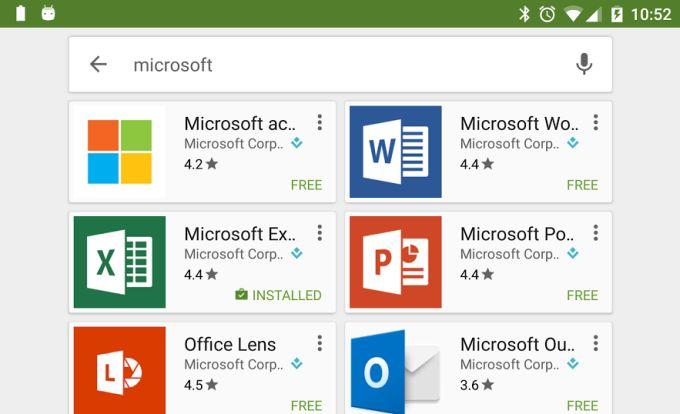Expand overflow menu for Microsoft Word
Viewport: 680px width, 414px height.
(595, 123)
